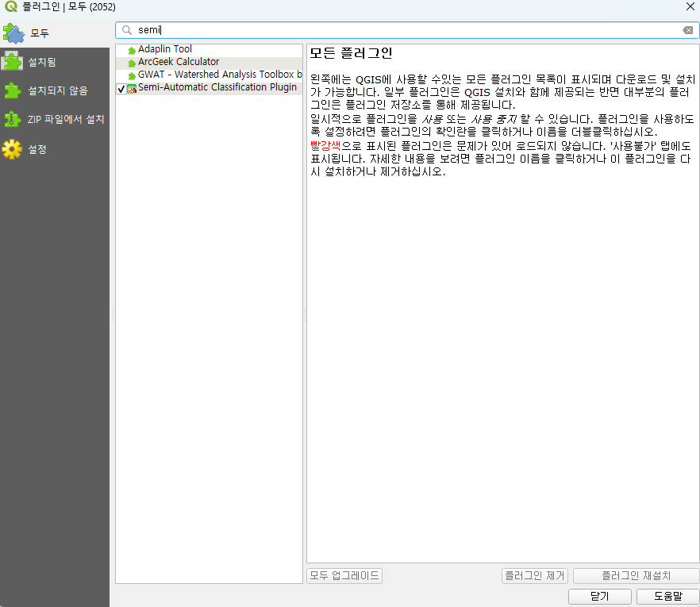Click 플러그인 제거 (Uninstall Plugin) button
Viewport: 700px width, 607px height.
pos(535,576)
